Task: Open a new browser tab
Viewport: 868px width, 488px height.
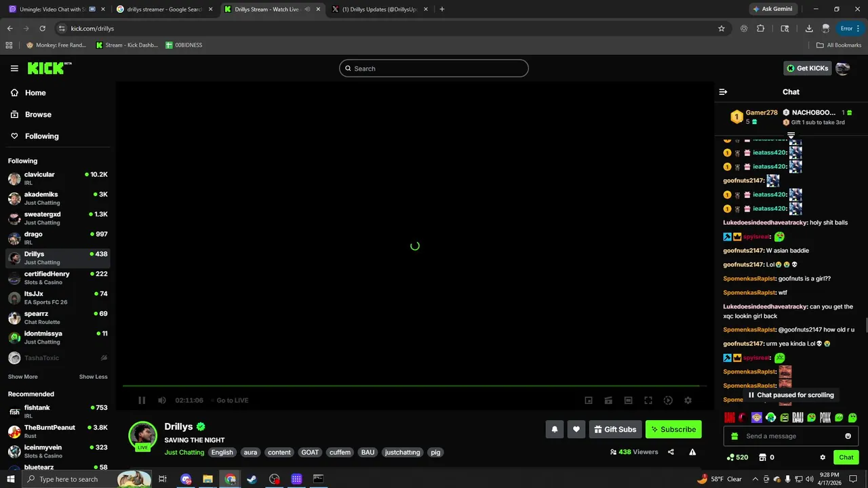Action: point(442,9)
